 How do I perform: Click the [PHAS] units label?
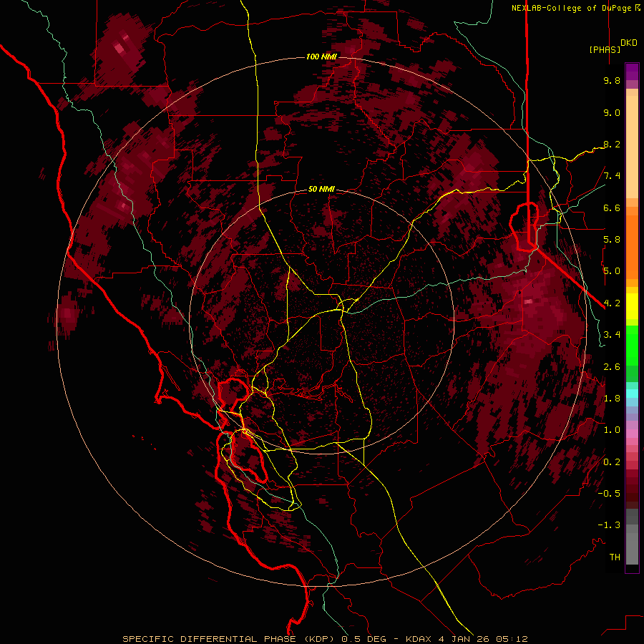tap(605, 49)
